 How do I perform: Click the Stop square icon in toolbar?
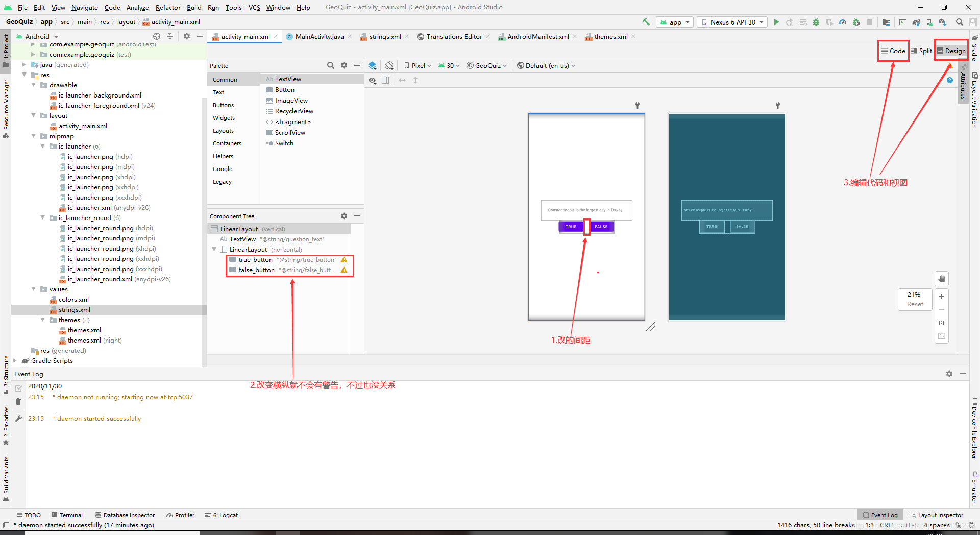click(869, 22)
